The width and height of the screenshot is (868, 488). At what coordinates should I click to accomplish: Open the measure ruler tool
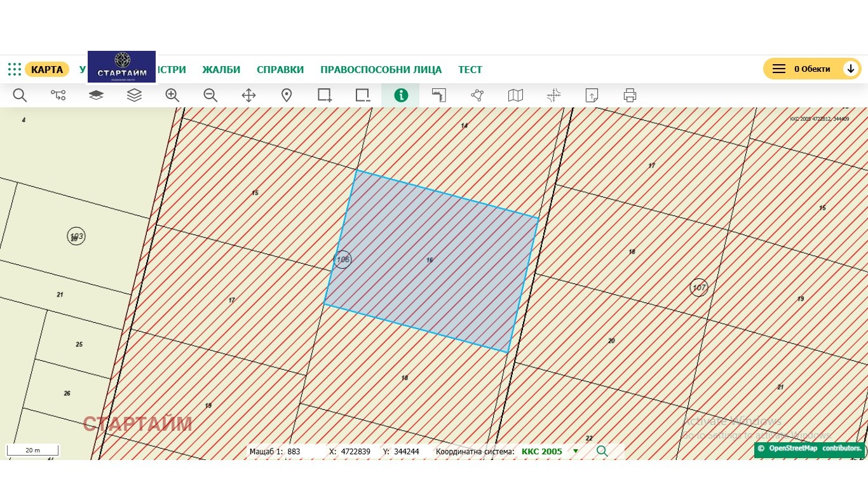tap(439, 95)
